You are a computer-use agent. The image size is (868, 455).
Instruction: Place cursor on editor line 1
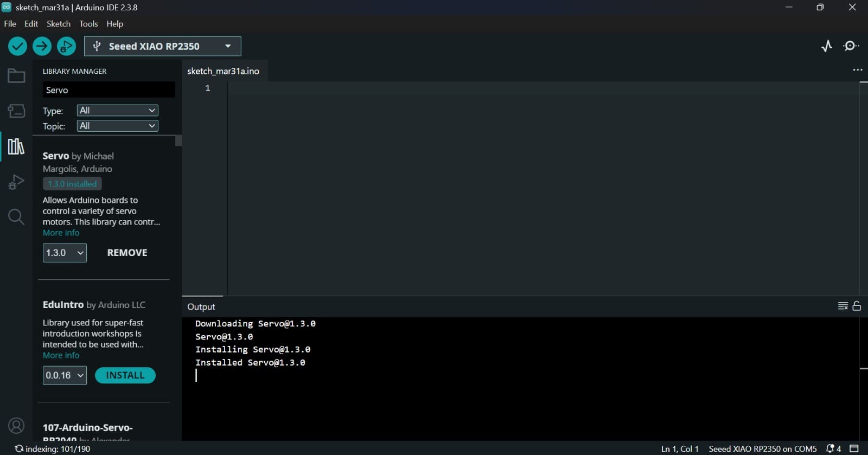(x=542, y=88)
